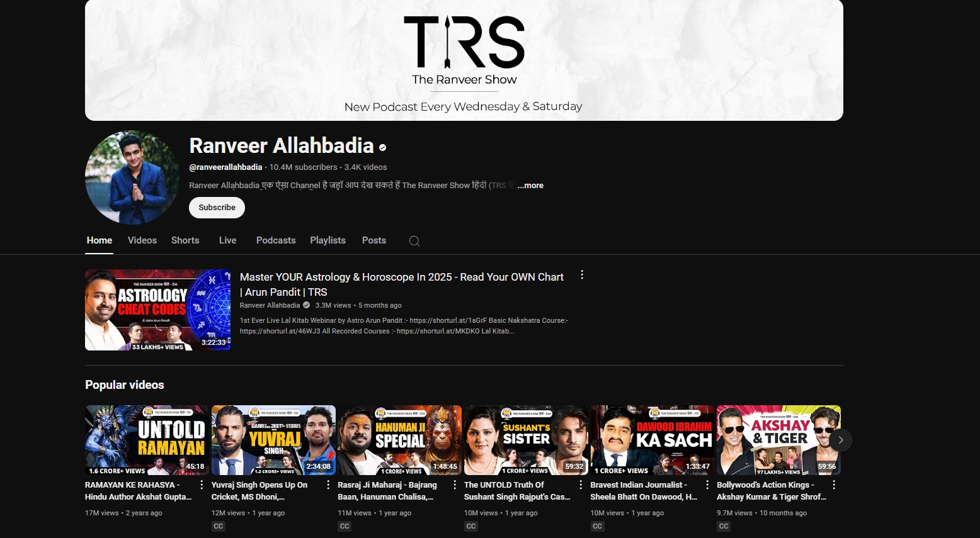The image size is (980, 538).
Task: Click the featured video description text
Action: [404, 325]
